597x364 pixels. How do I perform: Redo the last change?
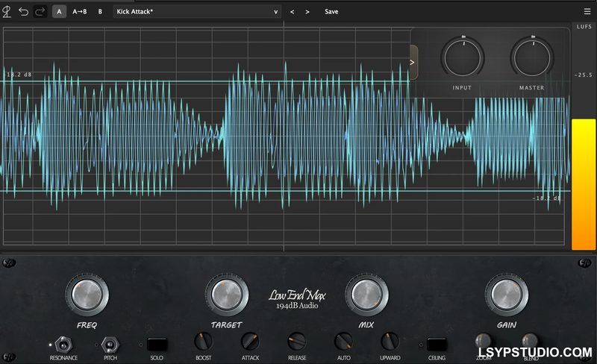(x=40, y=12)
